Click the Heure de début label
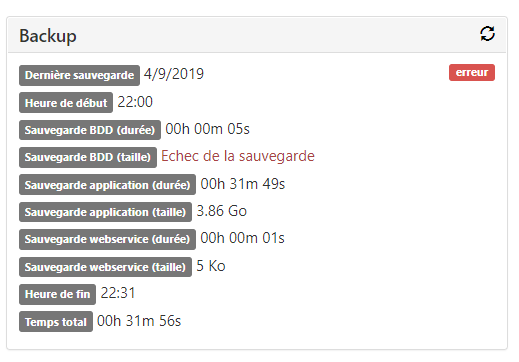The height and width of the screenshot is (362, 519). click(x=66, y=103)
